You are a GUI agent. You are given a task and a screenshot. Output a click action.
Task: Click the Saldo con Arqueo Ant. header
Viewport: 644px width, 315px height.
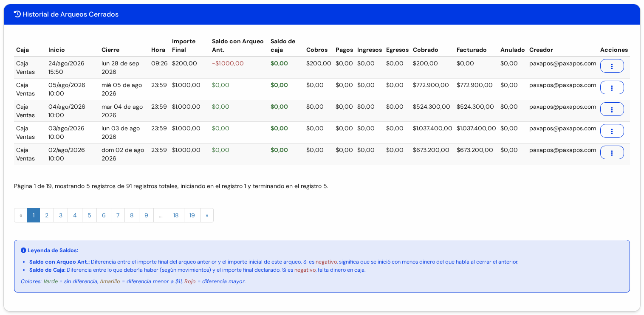[x=238, y=45]
